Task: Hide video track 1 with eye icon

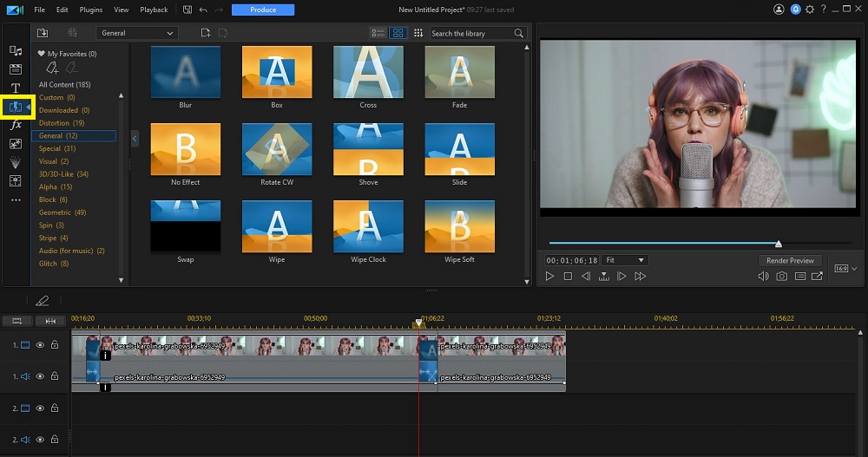Action: [x=40, y=344]
